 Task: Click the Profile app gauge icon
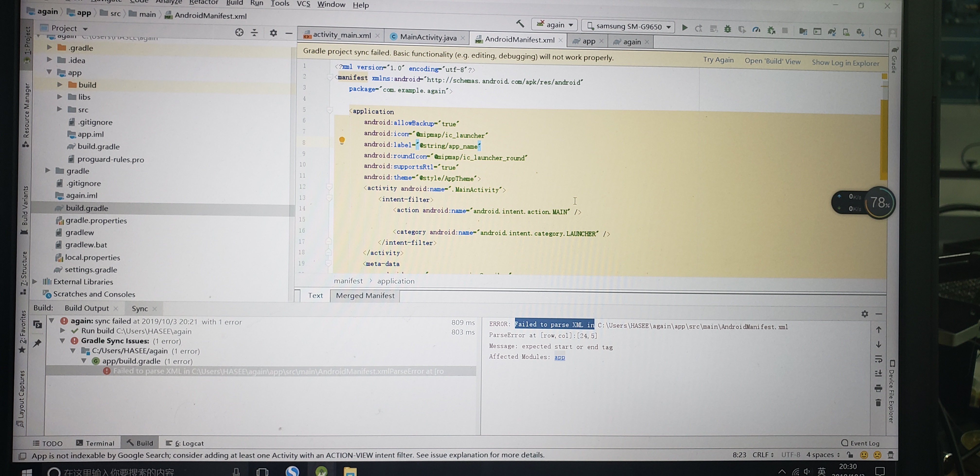click(x=756, y=30)
